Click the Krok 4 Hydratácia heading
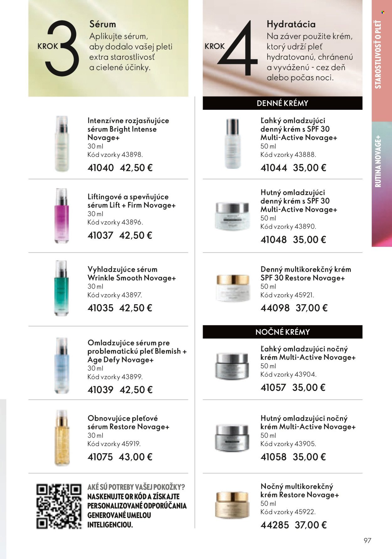 click(x=291, y=24)
